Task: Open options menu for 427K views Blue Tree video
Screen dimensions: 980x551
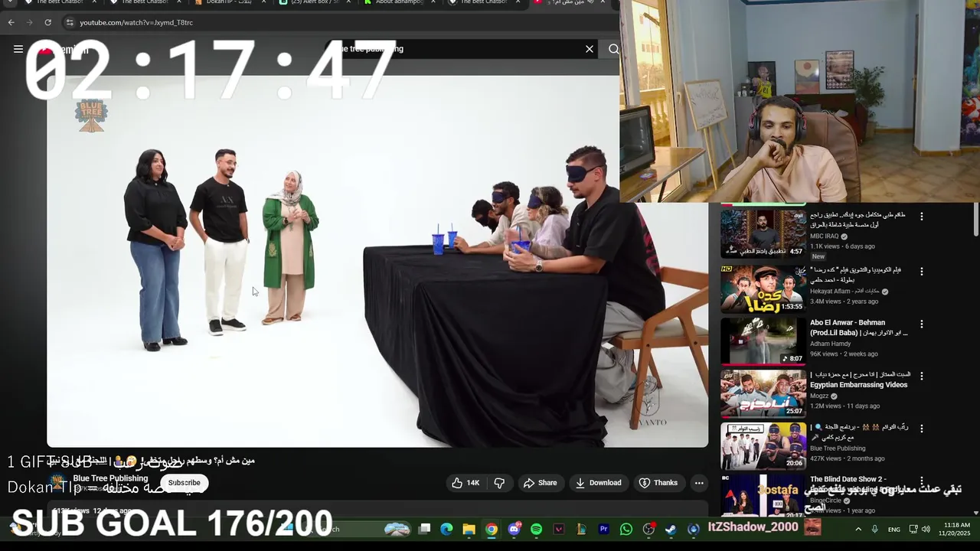Action: 921,428
